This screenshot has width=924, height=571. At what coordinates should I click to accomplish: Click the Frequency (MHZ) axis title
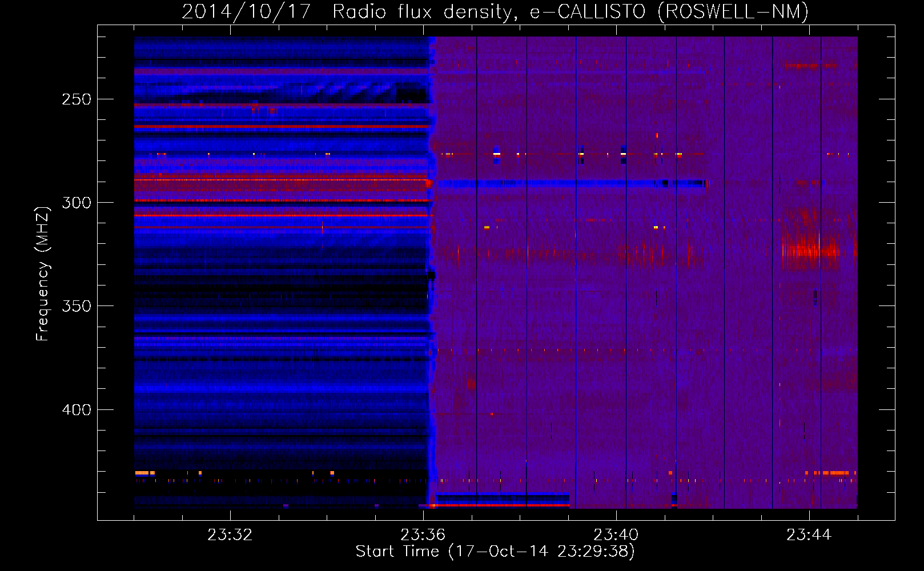[43, 274]
